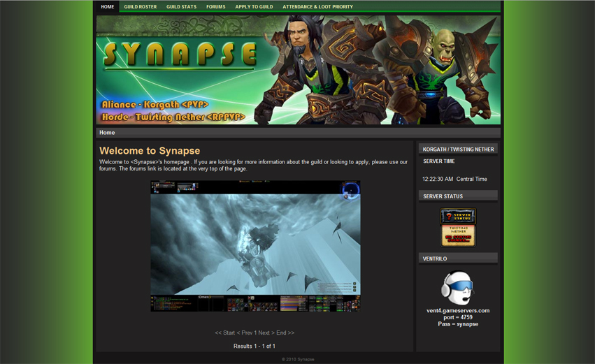This screenshot has height=364, width=595.
Task: Select page 1 in the pagination
Action: (256, 333)
